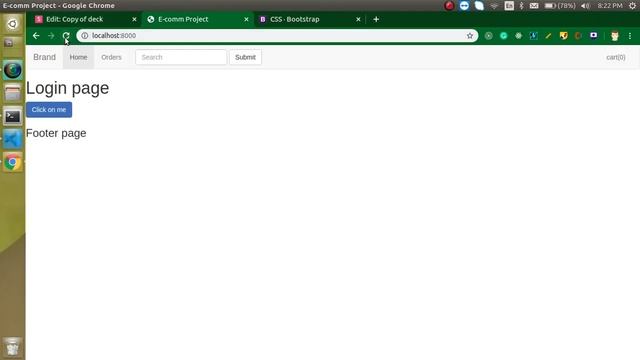Go back with the browser back arrow
The width and height of the screenshot is (640, 360).
point(36,36)
